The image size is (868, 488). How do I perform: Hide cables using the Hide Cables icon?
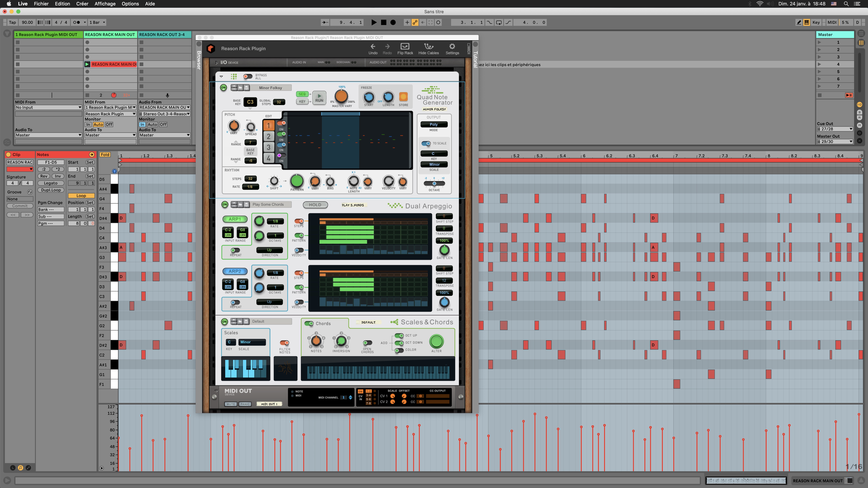tap(428, 46)
